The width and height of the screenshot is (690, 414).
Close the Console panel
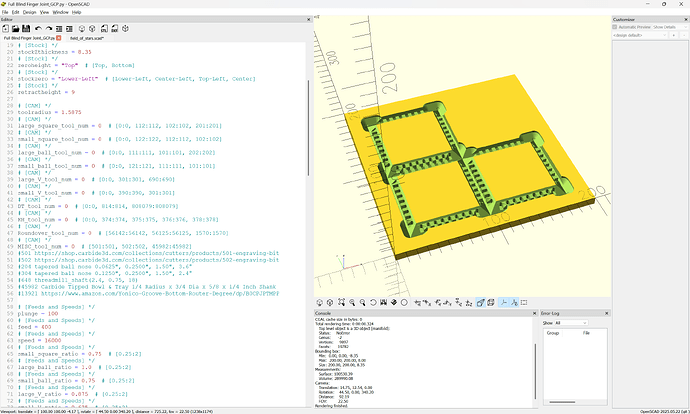point(535,313)
